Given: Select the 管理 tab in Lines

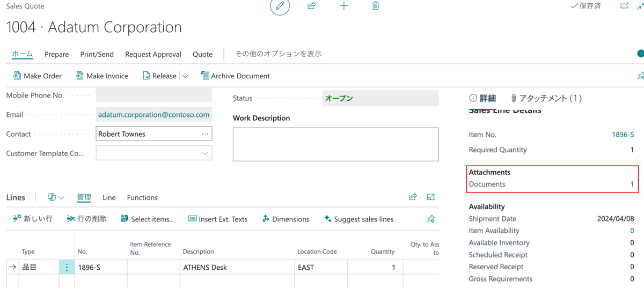Looking at the screenshot, I should [84, 197].
